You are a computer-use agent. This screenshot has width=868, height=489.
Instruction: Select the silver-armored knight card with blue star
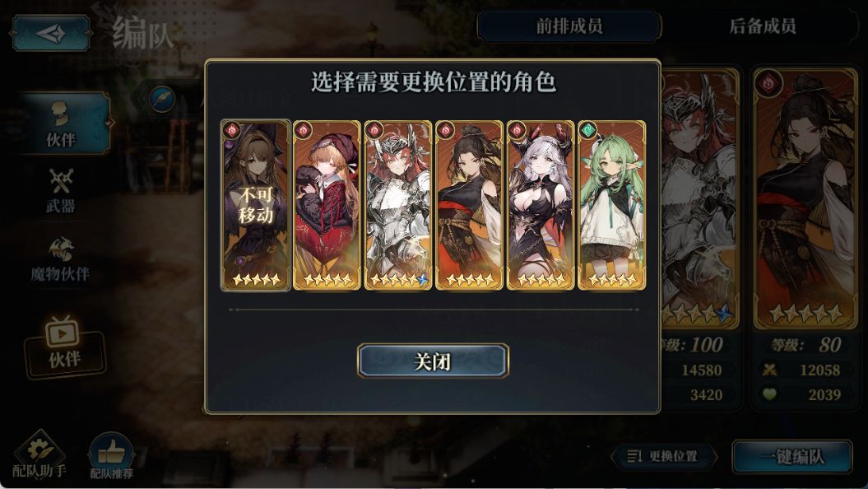click(398, 206)
